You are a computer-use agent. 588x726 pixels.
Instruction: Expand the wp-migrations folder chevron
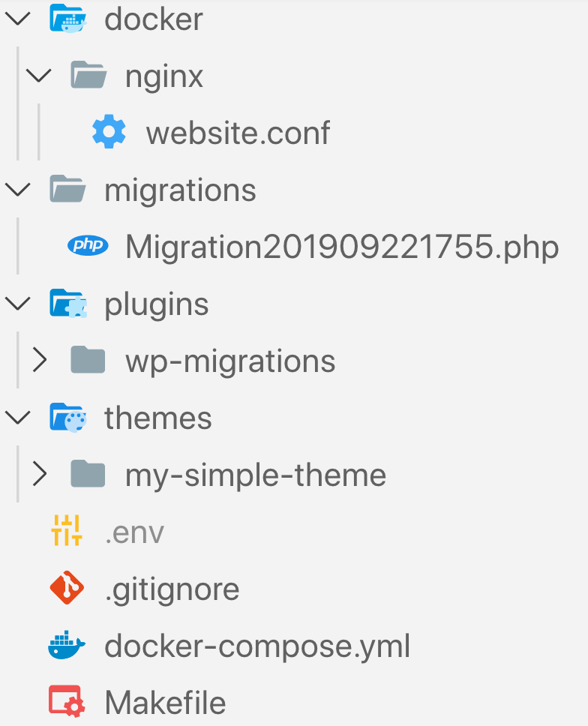pos(39,360)
